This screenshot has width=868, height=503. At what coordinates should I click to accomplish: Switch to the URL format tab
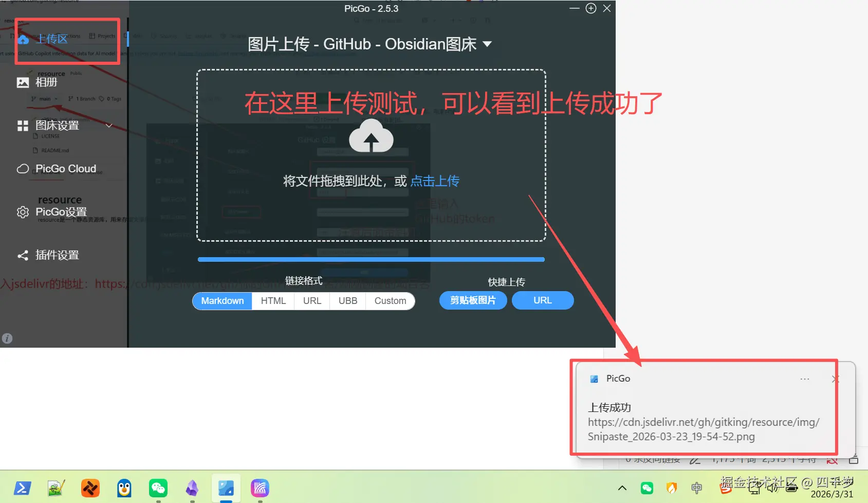coord(311,301)
